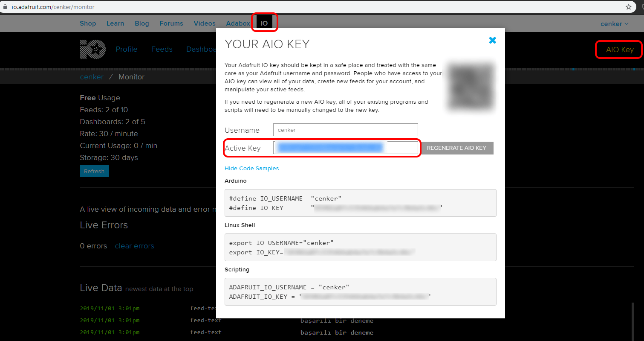Screen dimensions: 644x341
Task: Open the Learn menu item
Action: tap(115, 23)
